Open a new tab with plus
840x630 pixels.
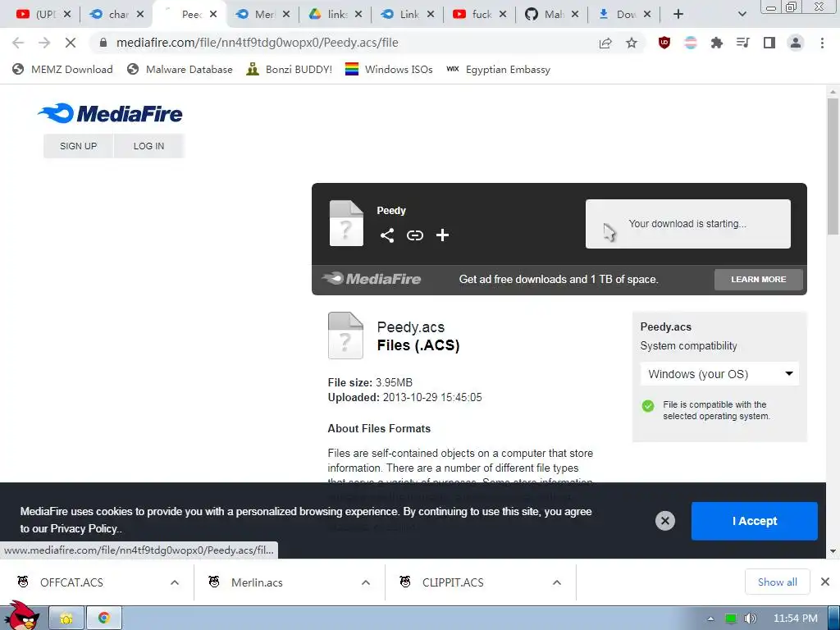(x=678, y=14)
